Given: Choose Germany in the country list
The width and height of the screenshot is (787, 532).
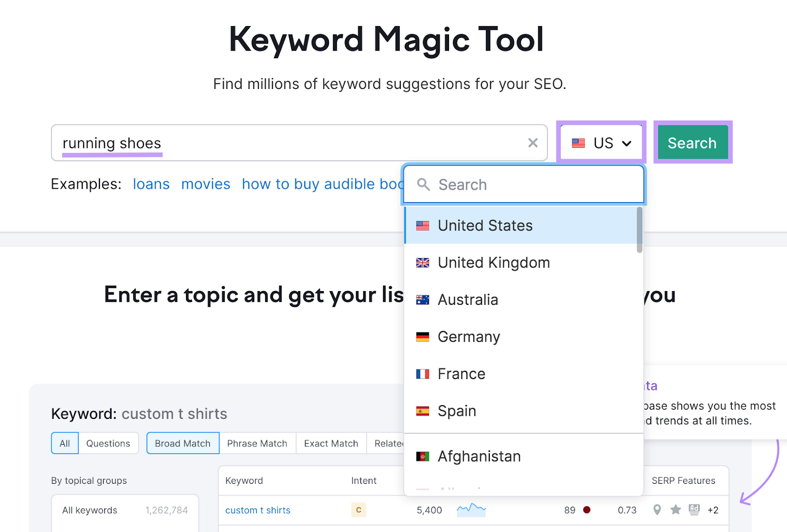Looking at the screenshot, I should (x=520, y=337).
